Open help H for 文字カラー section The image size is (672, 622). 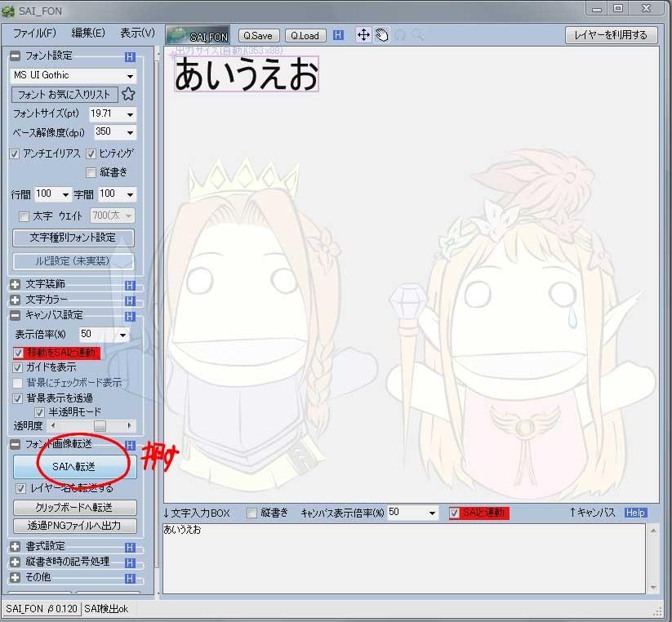(x=130, y=300)
